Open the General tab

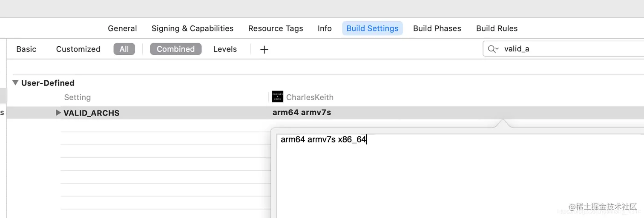pyautogui.click(x=122, y=28)
